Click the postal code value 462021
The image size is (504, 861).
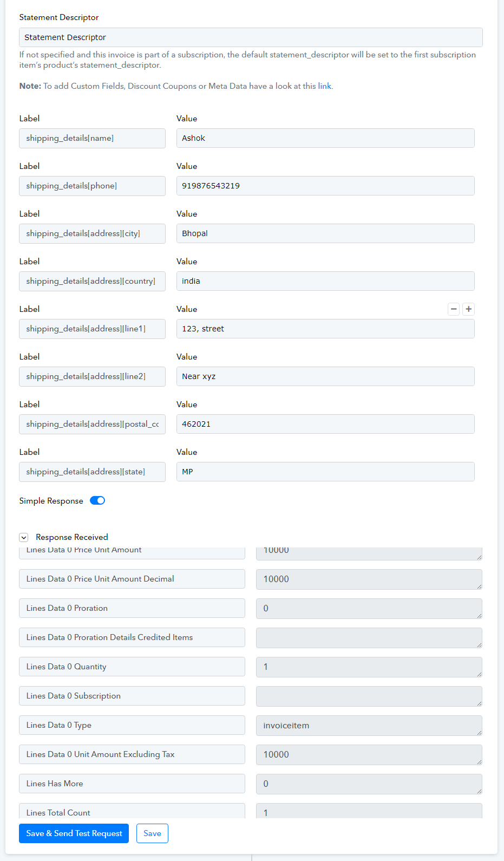pyautogui.click(x=325, y=424)
